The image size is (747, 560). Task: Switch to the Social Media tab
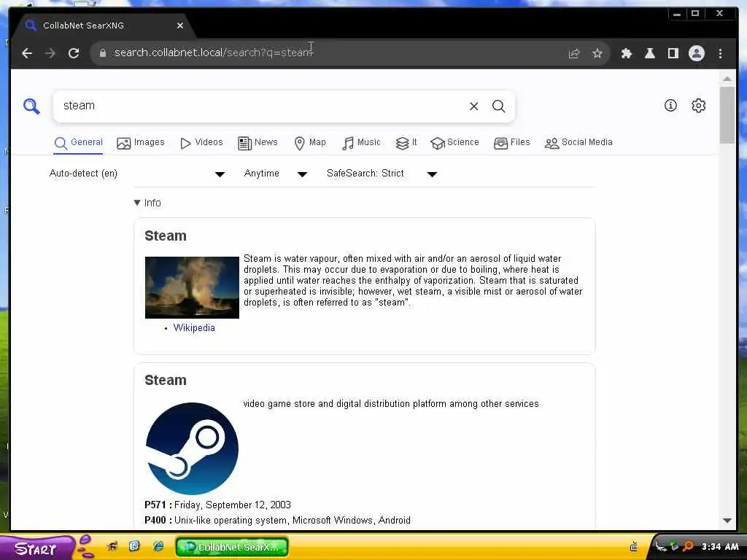click(x=578, y=142)
